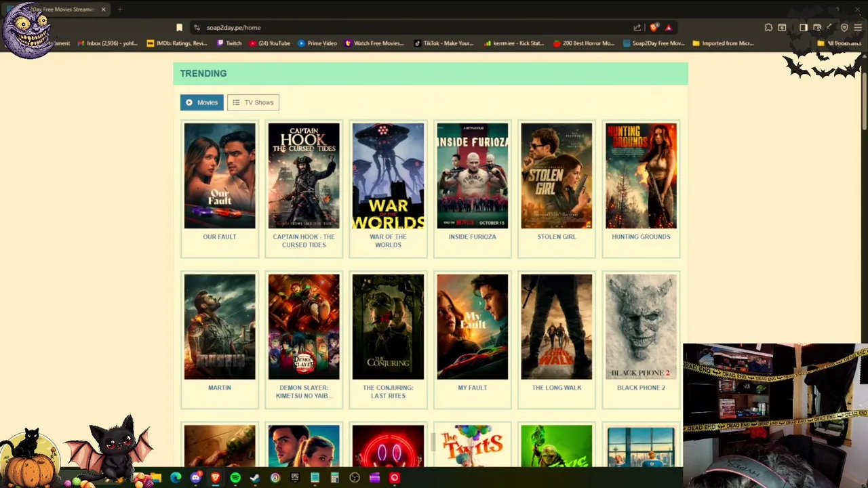Open Discord from the taskbar

(195, 478)
